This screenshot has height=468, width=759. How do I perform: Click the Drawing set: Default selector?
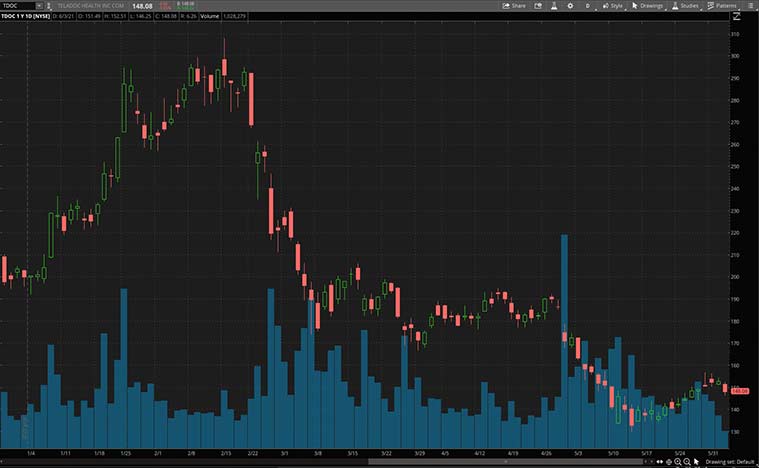point(730,461)
